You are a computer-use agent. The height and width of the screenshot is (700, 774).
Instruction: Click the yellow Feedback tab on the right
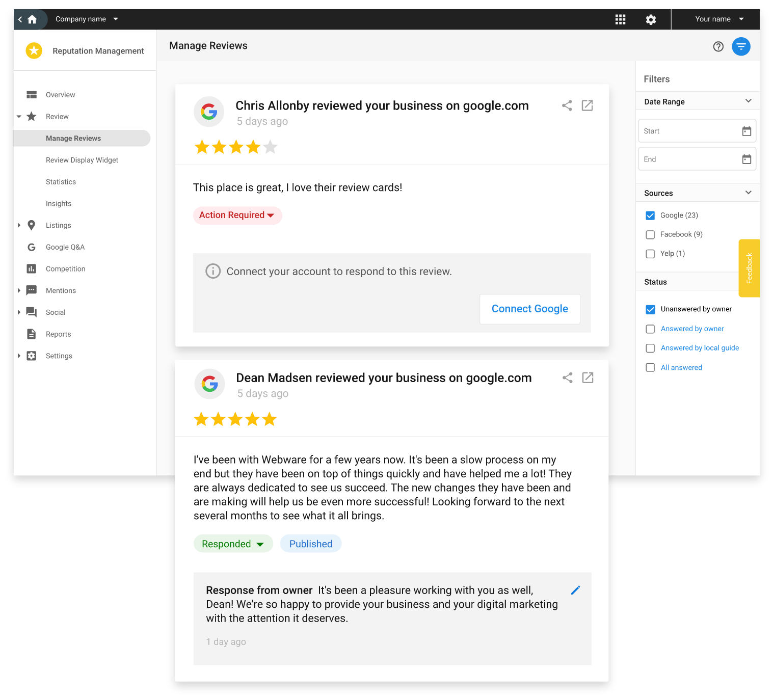coord(749,268)
